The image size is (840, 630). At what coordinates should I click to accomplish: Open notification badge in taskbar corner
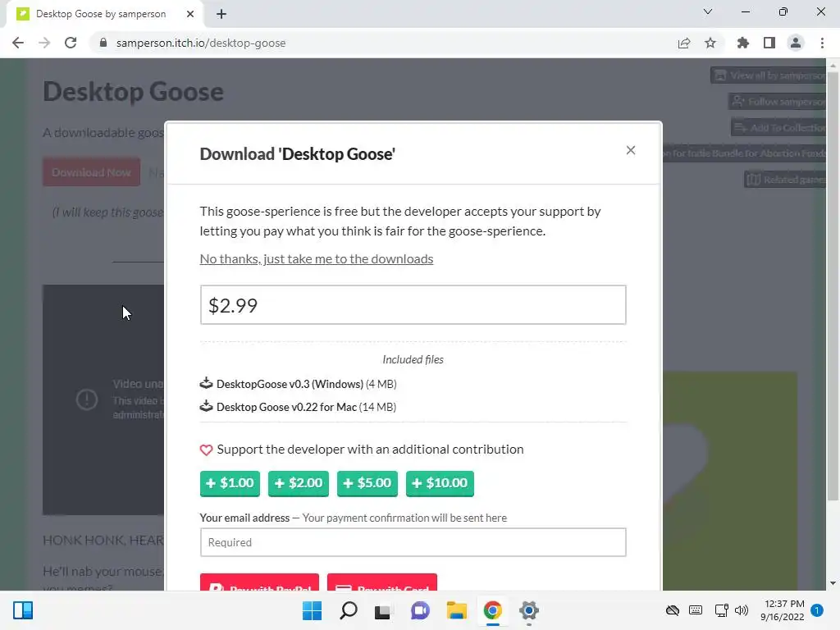[x=817, y=610]
